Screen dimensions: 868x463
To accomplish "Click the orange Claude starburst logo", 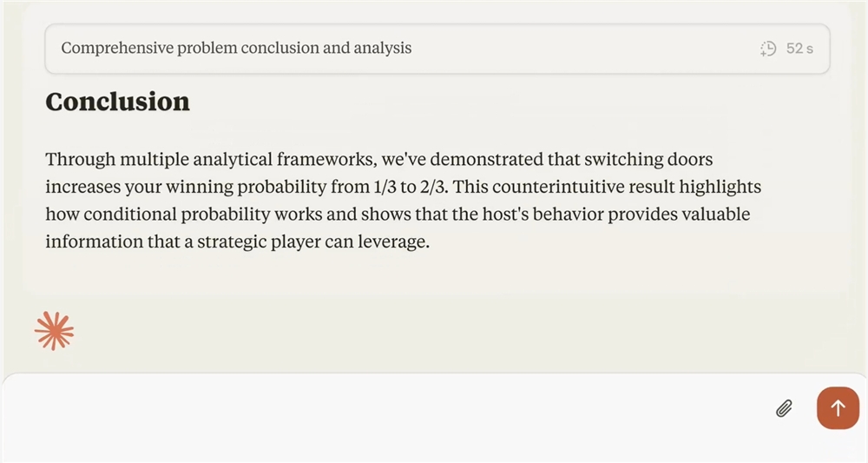I will [54, 331].
